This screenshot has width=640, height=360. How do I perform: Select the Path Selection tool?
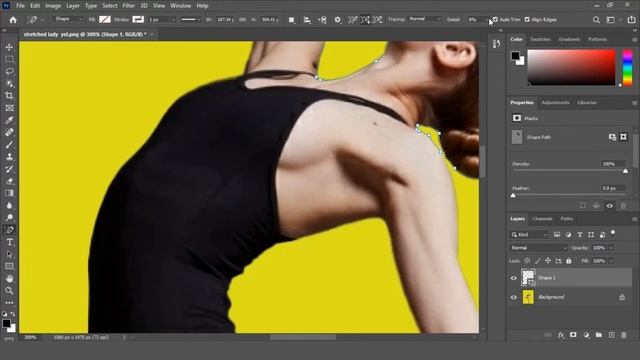tap(9, 254)
